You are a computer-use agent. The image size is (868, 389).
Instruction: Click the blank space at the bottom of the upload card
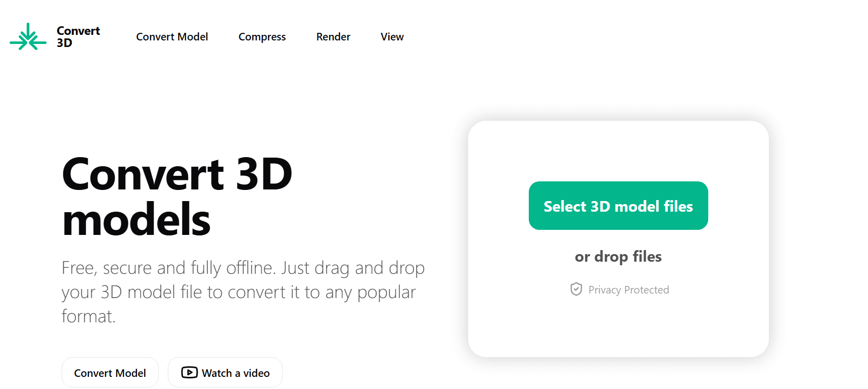coord(618,328)
